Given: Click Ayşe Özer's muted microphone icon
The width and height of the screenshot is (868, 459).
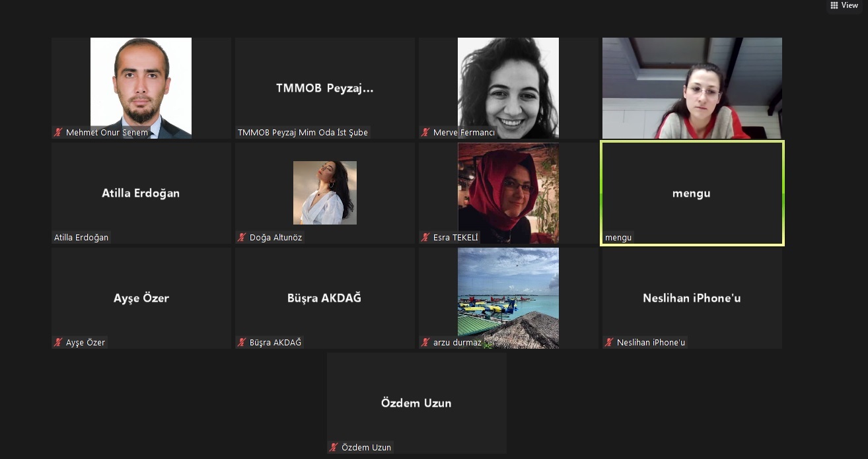Looking at the screenshot, I should (x=59, y=343).
